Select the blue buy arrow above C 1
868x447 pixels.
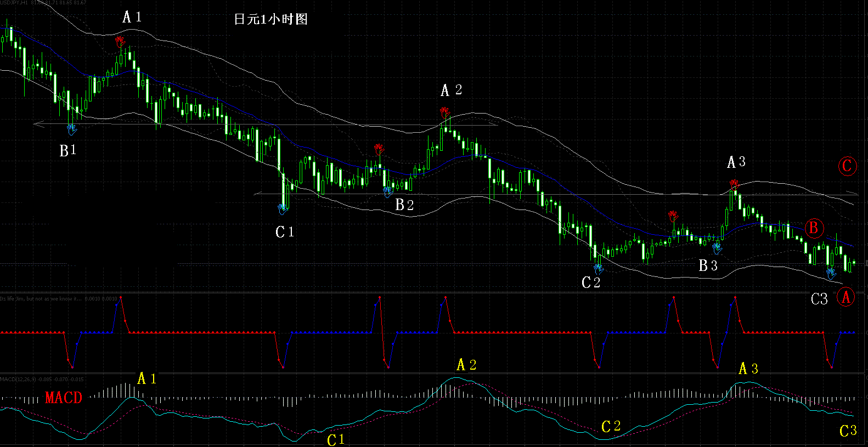tap(283, 209)
